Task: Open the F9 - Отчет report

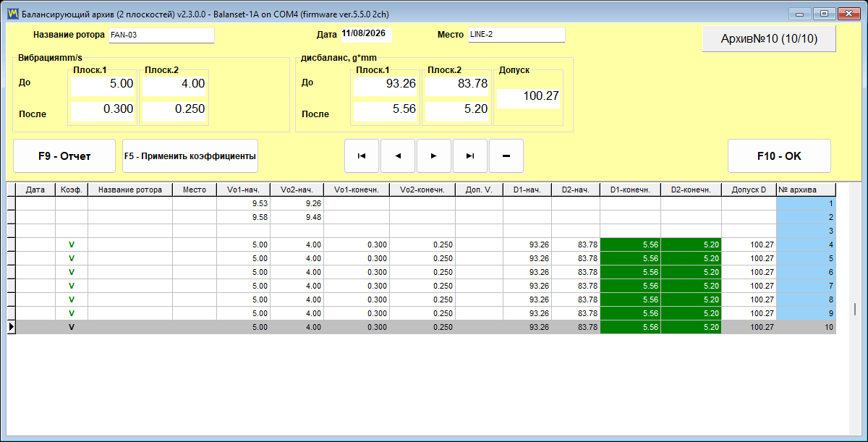Action: [64, 156]
